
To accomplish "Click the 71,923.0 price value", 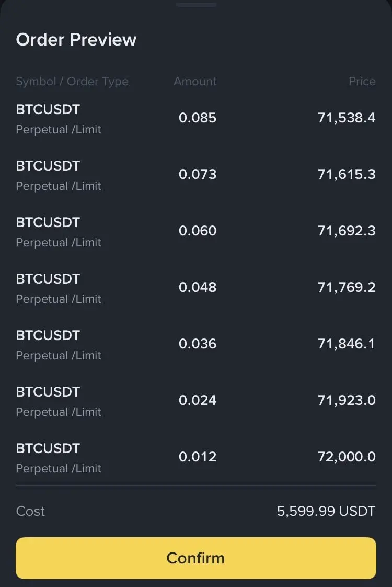I will point(347,400).
